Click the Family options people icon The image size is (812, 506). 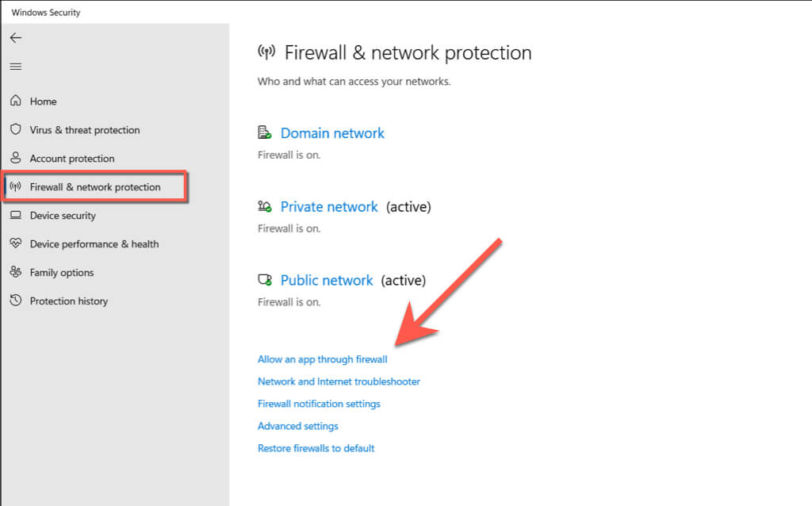tap(15, 273)
